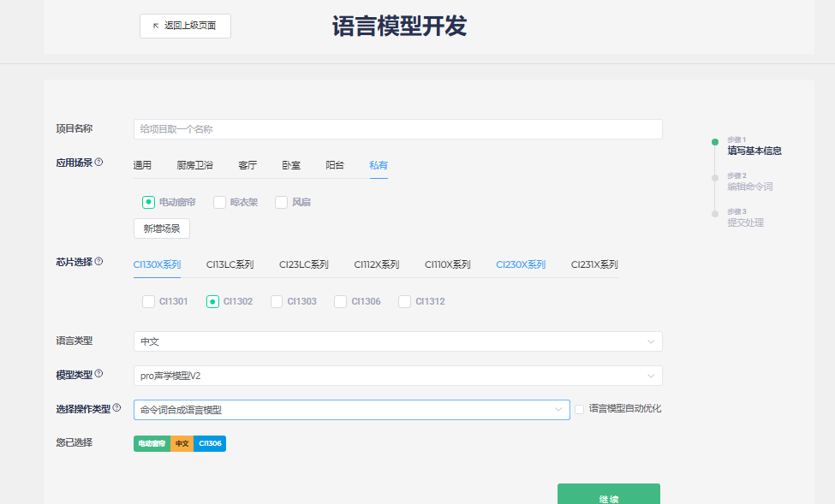Click the blue CI1306 tag chip
Viewport: 835px width, 504px height.
pyautogui.click(x=209, y=443)
